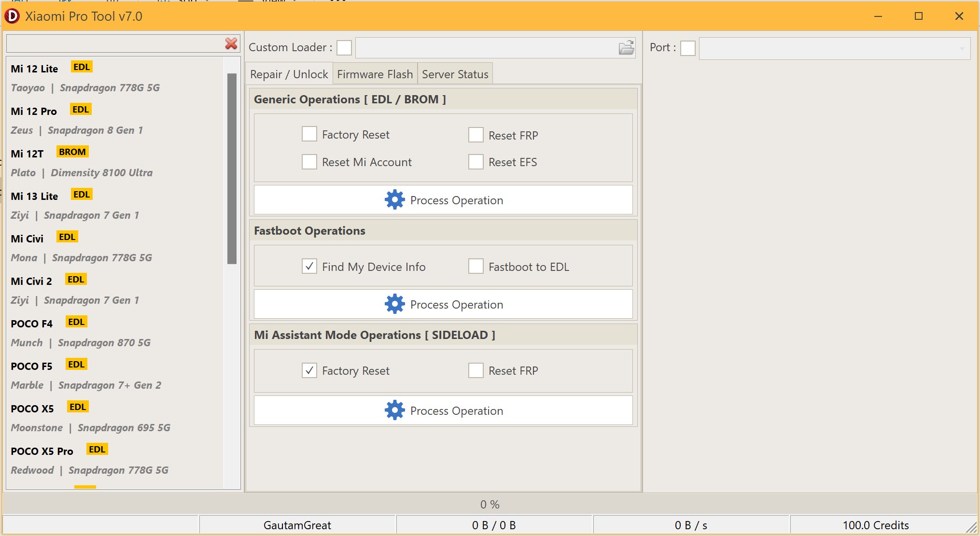The width and height of the screenshot is (980, 536).
Task: Click 100.0 Credits in status bar
Action: point(876,525)
